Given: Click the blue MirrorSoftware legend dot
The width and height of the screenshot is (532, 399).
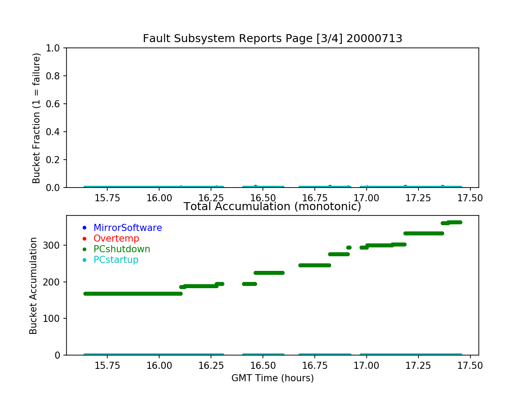Looking at the screenshot, I should [x=84, y=228].
